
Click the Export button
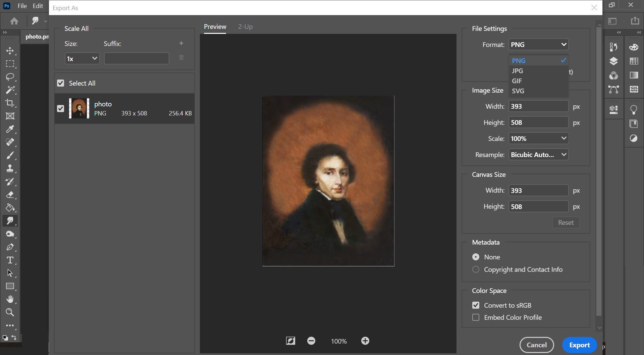pos(579,345)
